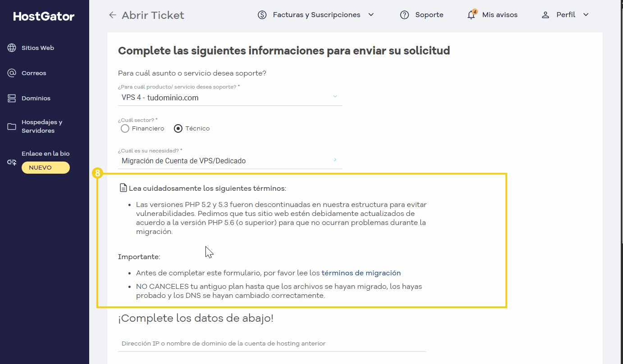The width and height of the screenshot is (623, 364).
Task: Select the Financiero radio button
Action: point(125,129)
